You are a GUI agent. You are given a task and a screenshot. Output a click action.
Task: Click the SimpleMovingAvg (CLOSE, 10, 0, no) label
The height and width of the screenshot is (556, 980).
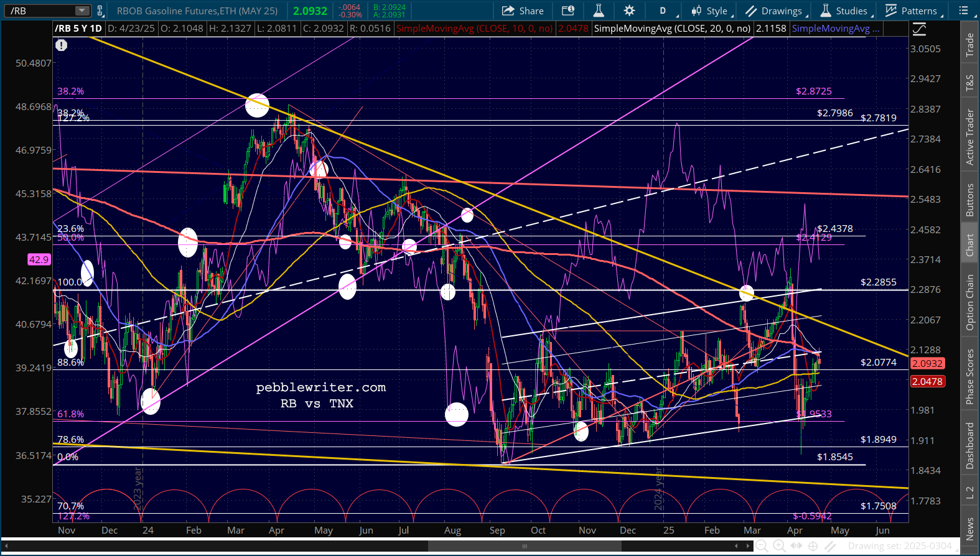click(475, 29)
